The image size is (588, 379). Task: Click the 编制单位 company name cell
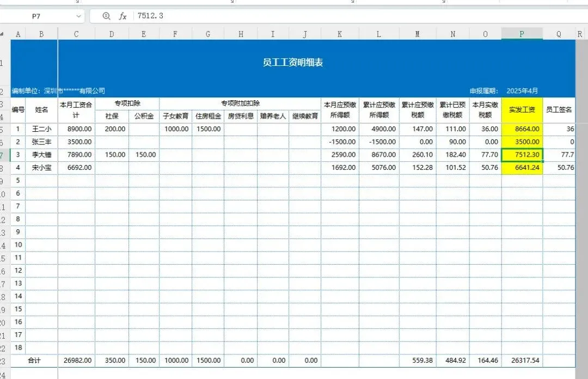coord(58,91)
